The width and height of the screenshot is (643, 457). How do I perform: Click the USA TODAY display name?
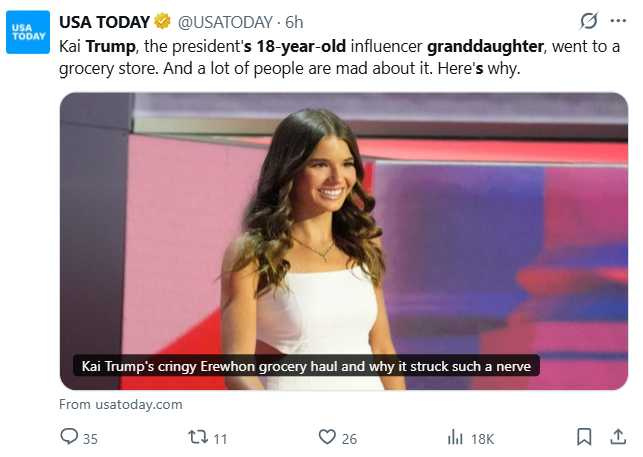click(x=104, y=21)
